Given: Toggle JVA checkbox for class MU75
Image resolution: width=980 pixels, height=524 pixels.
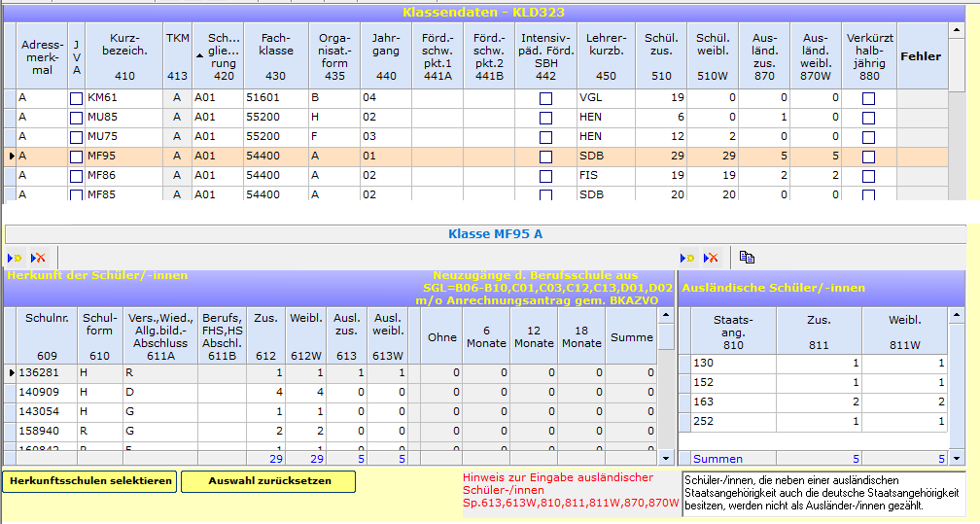Looking at the screenshot, I should tap(76, 137).
